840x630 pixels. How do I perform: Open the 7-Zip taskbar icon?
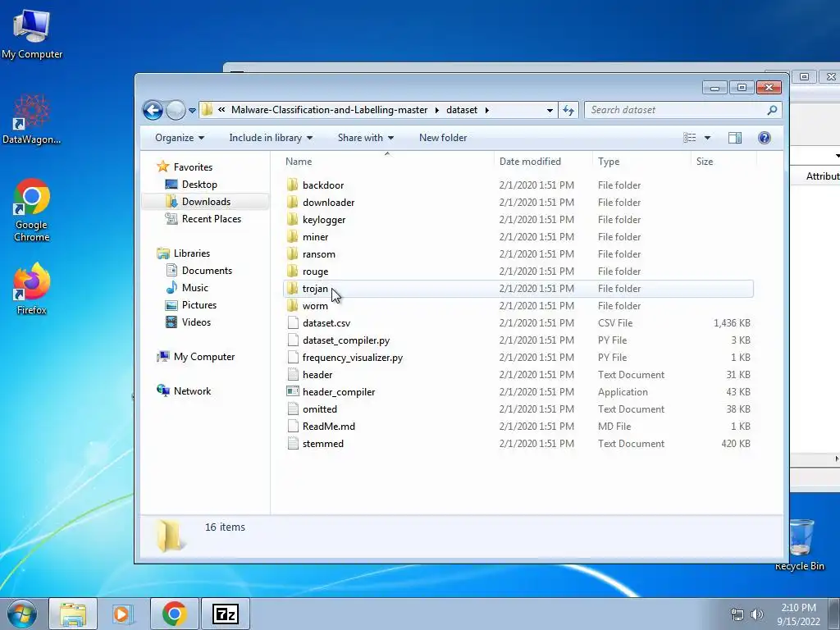(x=225, y=614)
